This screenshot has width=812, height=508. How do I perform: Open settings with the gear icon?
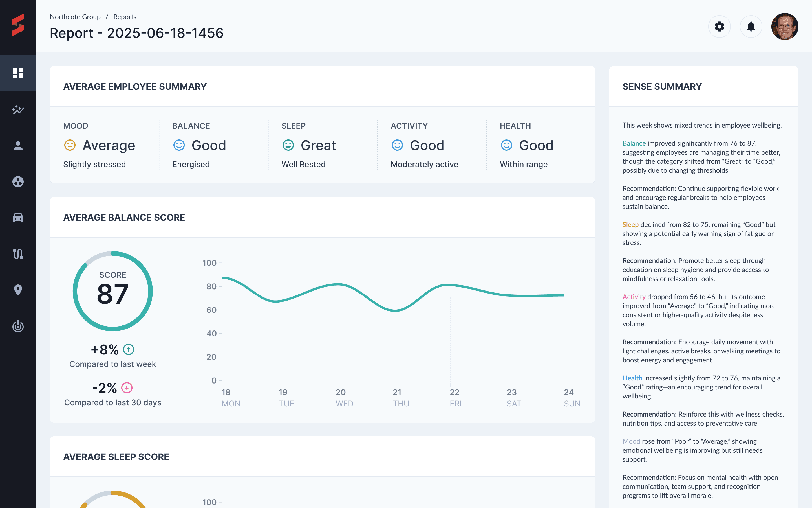720,27
